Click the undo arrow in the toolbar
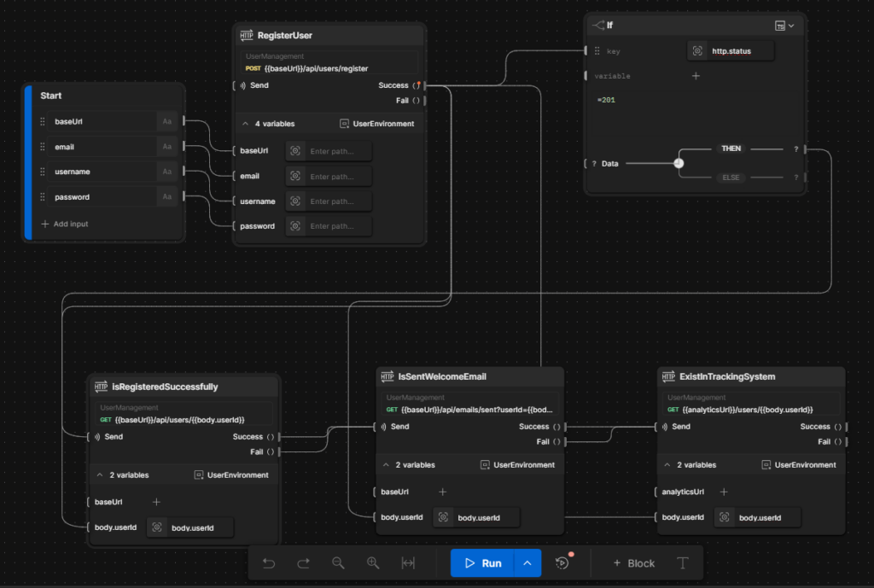Viewport: 874px width, 588px height. (269, 563)
